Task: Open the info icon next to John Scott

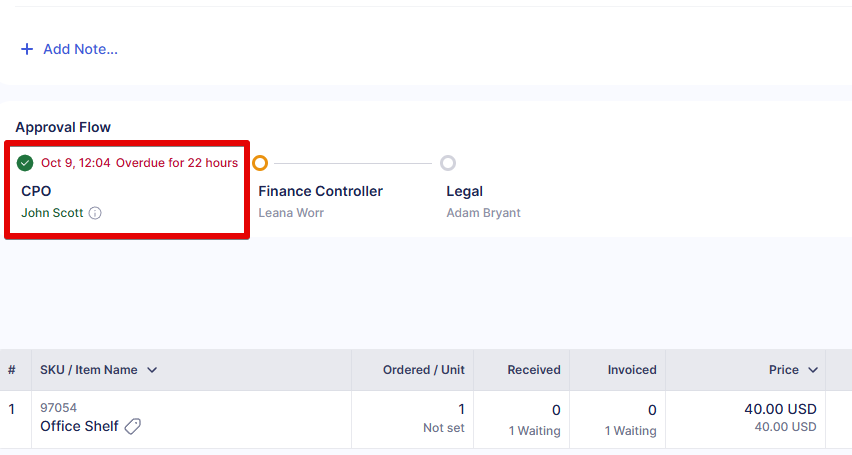Action: 95,213
